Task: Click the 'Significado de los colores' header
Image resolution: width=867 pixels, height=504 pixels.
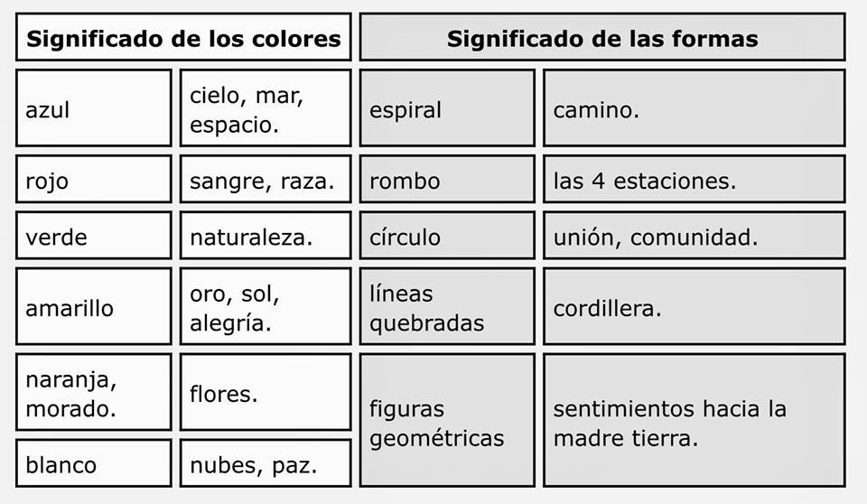Action: click(183, 37)
